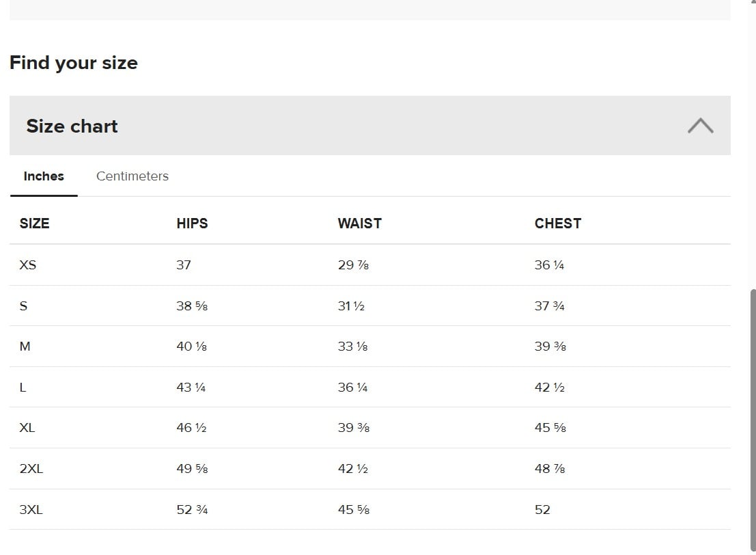Collapse the Size chart chevron arrow
Viewport: 756px width, 555px height.
(x=700, y=126)
